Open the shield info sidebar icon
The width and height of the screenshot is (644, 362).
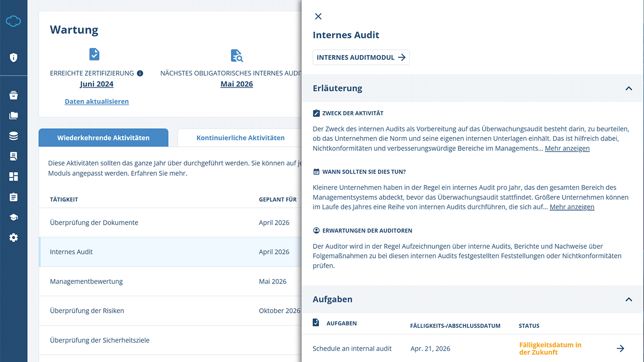pyautogui.click(x=14, y=57)
